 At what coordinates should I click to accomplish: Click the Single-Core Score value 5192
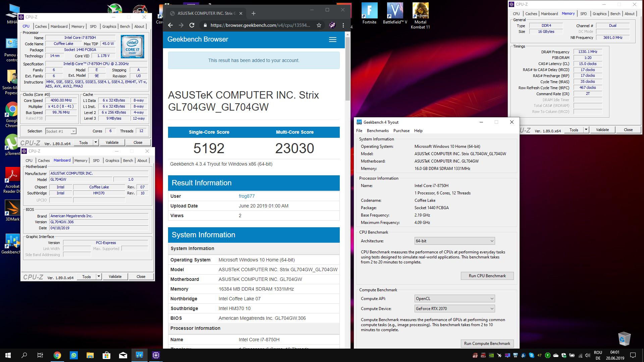coord(209,148)
